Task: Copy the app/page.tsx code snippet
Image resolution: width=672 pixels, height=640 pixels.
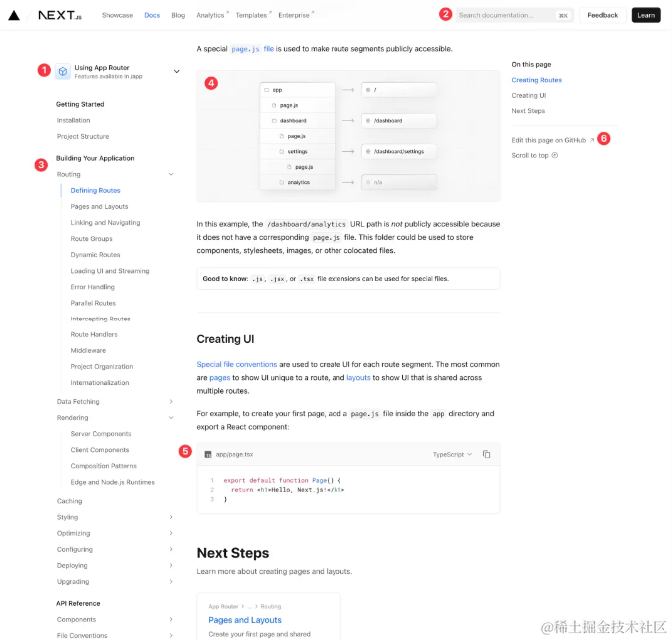Action: (486, 454)
